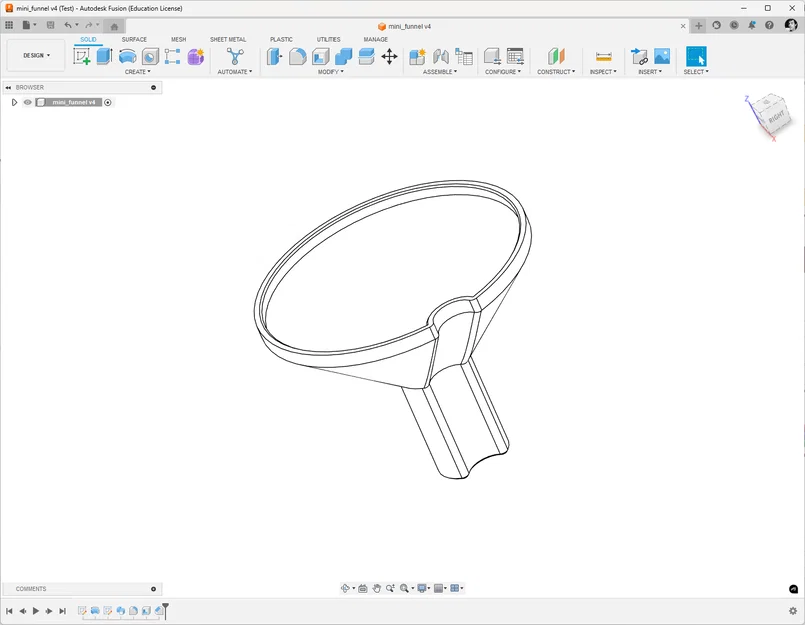Viewport: 805px width, 625px height.
Task: Select the Shell tool
Action: [x=321, y=56]
